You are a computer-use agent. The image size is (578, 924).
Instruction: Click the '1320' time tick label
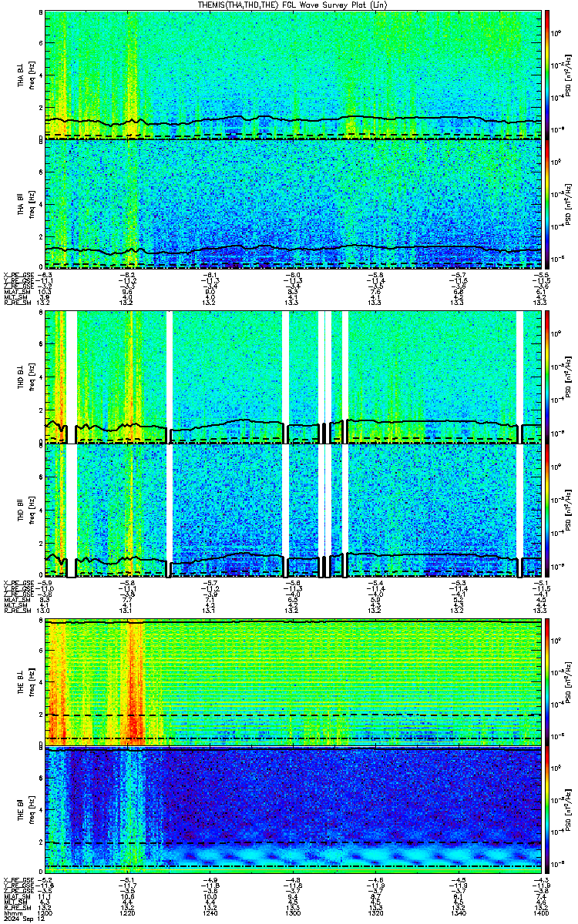click(376, 912)
